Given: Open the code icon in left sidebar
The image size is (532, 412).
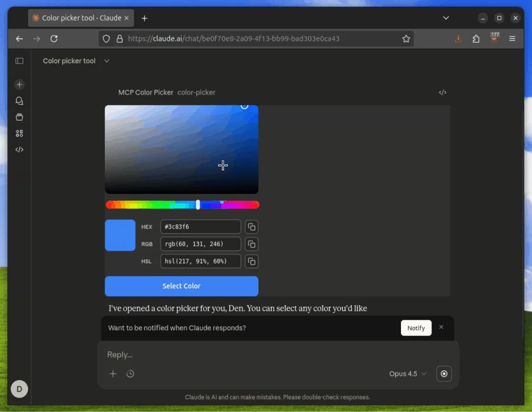Looking at the screenshot, I should click(19, 149).
